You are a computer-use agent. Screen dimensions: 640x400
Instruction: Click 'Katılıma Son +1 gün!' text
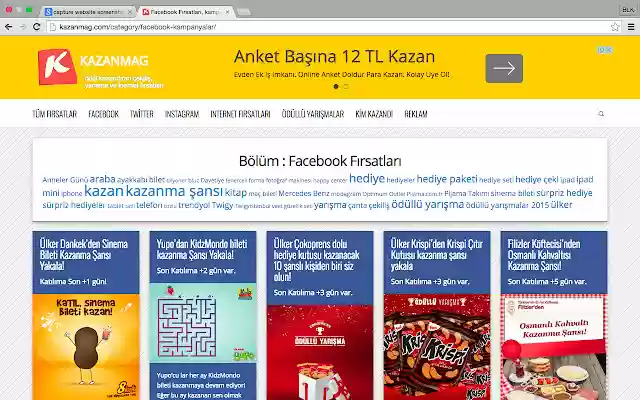pyautogui.click(x=73, y=282)
